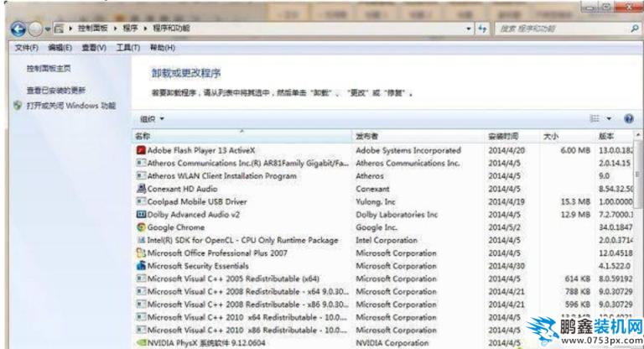Click the Coolpad Mobile USB Driver icon
The height and width of the screenshot is (349, 644).
pyautogui.click(x=141, y=201)
